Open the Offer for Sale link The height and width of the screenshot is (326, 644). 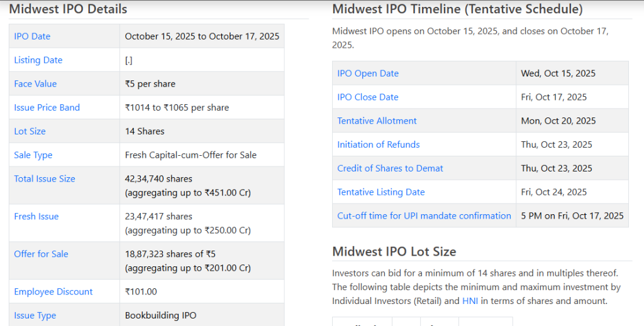tap(41, 254)
